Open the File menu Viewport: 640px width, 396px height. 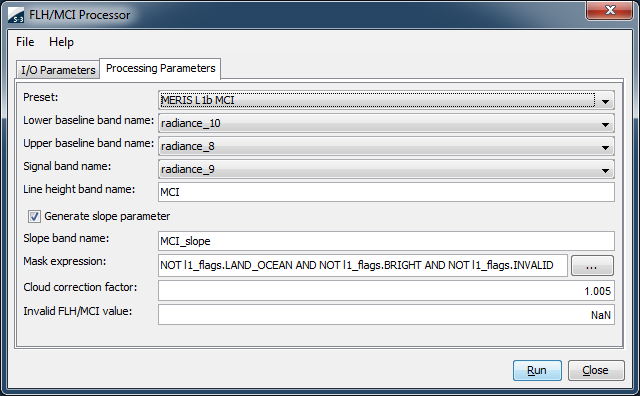(x=25, y=42)
